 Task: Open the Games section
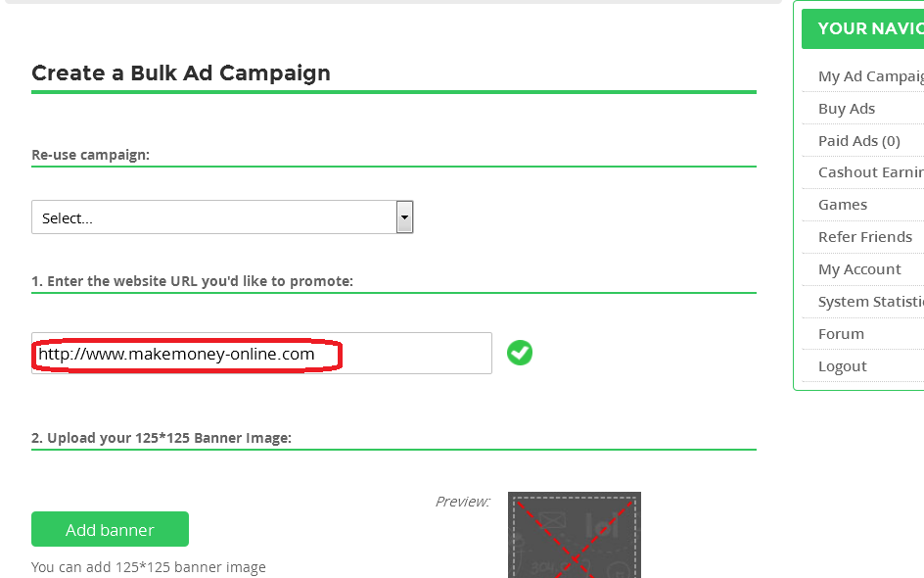(x=843, y=205)
